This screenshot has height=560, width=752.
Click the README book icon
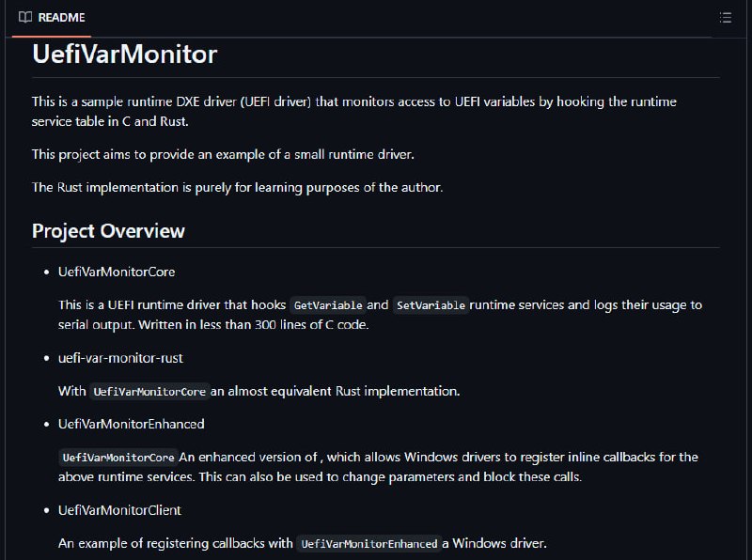pyautogui.click(x=25, y=17)
